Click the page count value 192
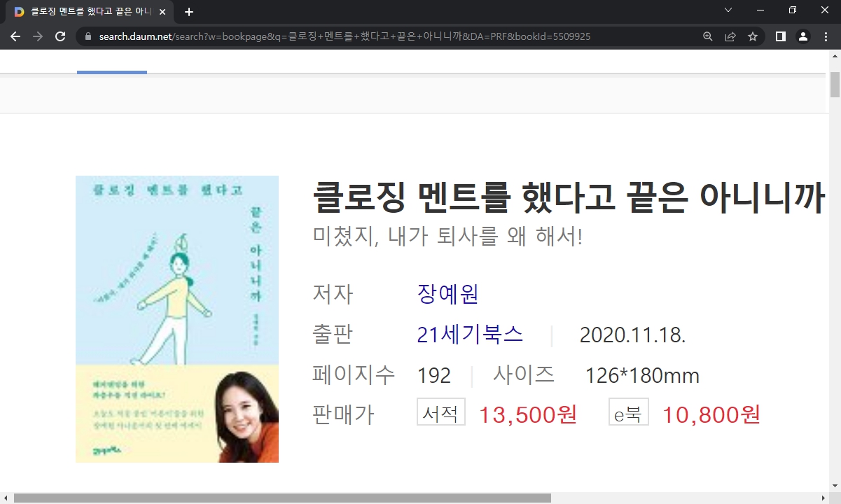 click(x=434, y=376)
